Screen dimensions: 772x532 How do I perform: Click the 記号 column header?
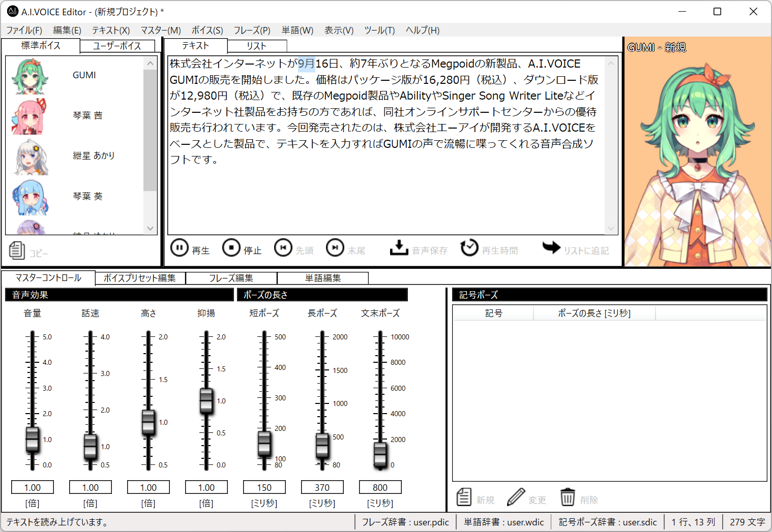point(493,313)
